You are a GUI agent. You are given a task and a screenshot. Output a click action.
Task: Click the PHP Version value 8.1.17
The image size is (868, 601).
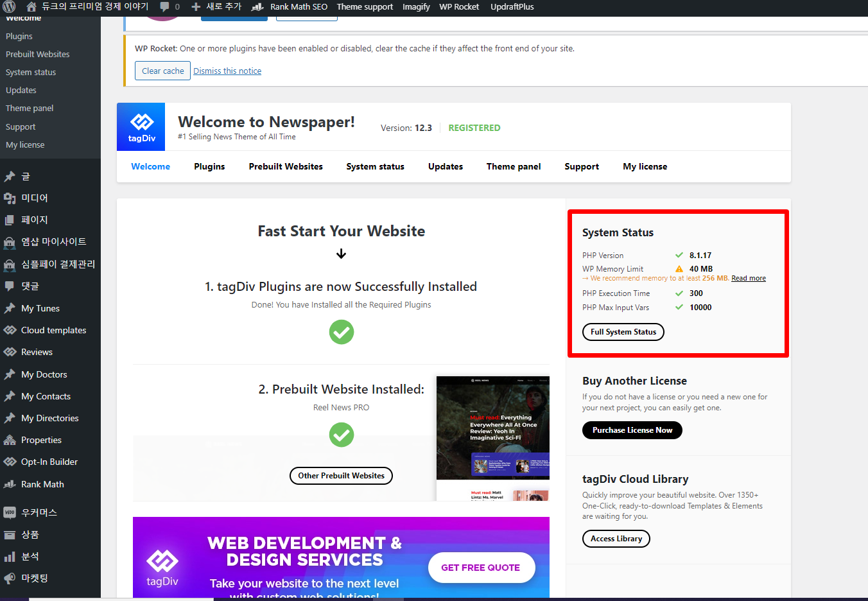pyautogui.click(x=700, y=256)
